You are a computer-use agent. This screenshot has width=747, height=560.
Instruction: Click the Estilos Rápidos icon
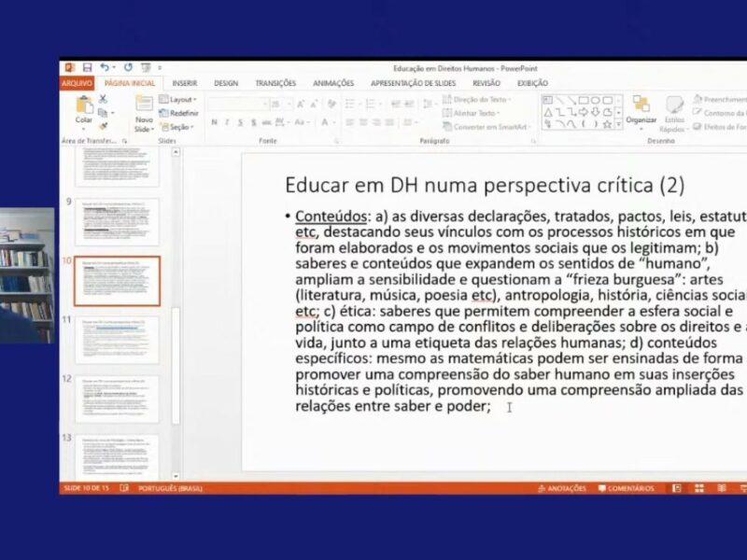click(x=674, y=112)
